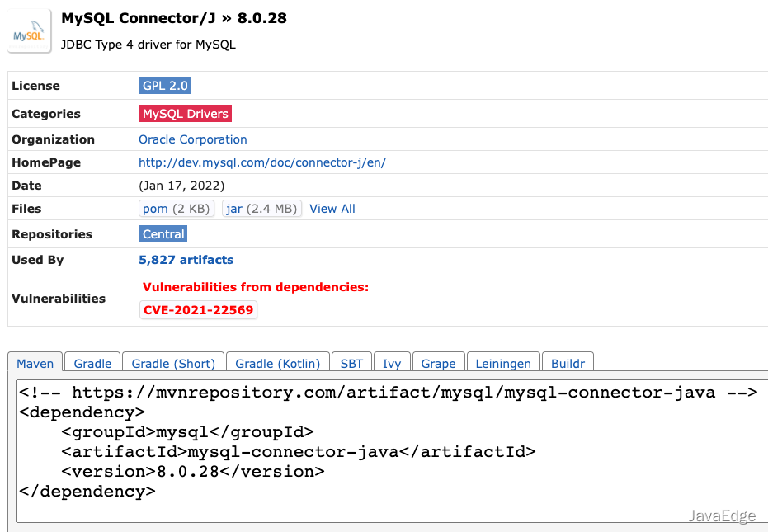Click the 'Vulnerabilities from dependencies:' text
Viewport: 768px width, 532px height.
[x=256, y=287]
